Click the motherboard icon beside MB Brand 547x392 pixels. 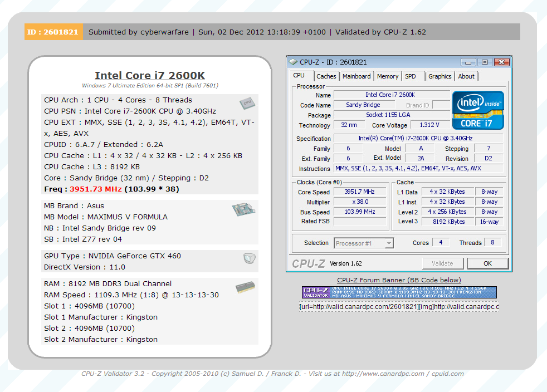[243, 209]
